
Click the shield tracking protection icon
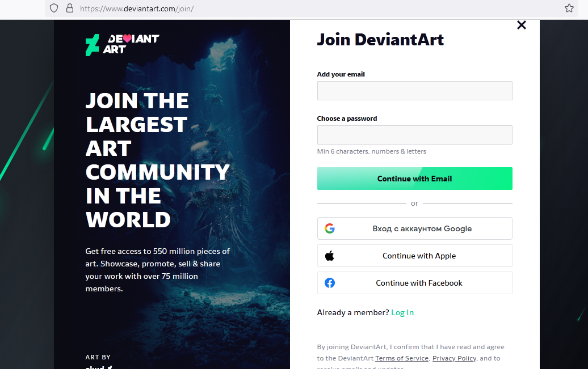(x=54, y=9)
